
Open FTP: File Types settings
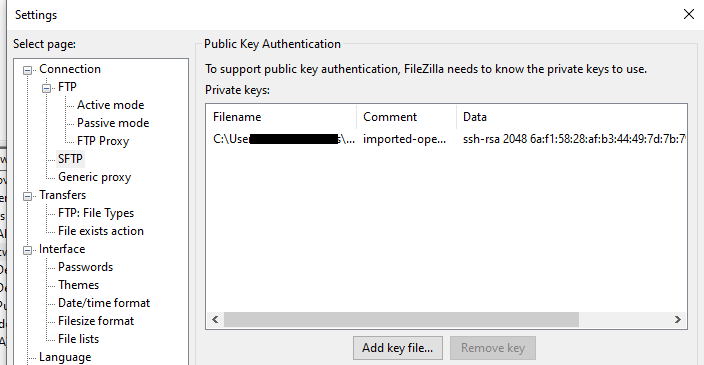point(96,213)
